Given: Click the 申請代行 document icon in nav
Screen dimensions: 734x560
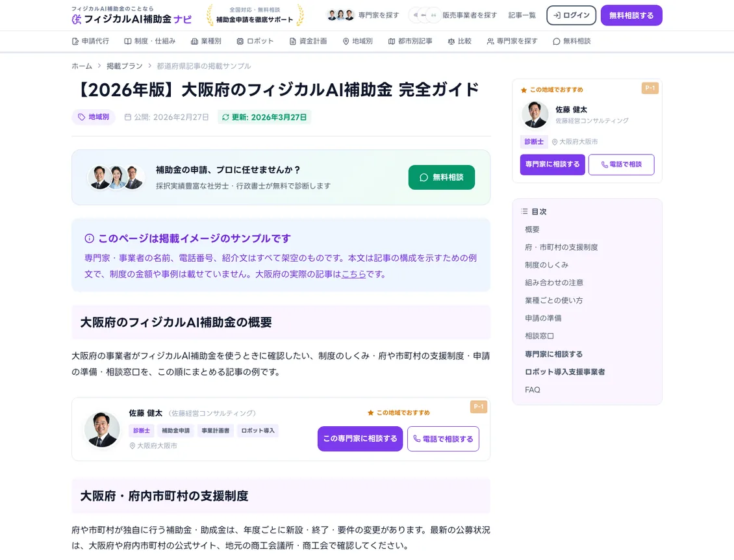Looking at the screenshot, I should click(75, 41).
